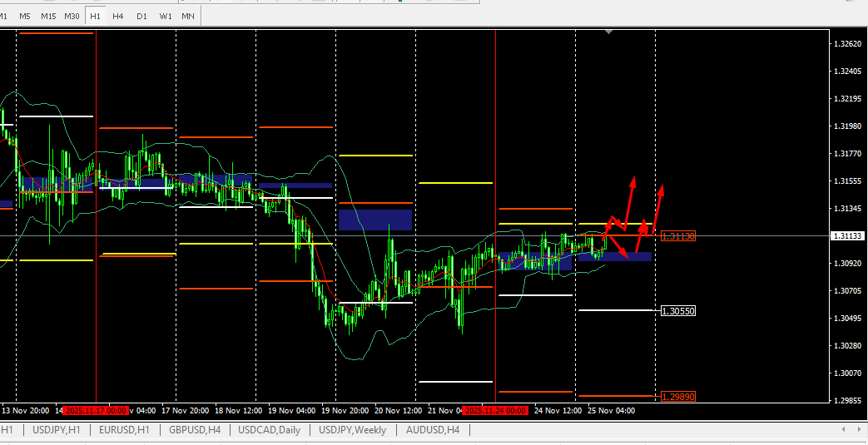Screen dimensions: 868x445
Task: Click the left chart-tabs scroll arrow
Action: pyautogui.click(x=843, y=429)
